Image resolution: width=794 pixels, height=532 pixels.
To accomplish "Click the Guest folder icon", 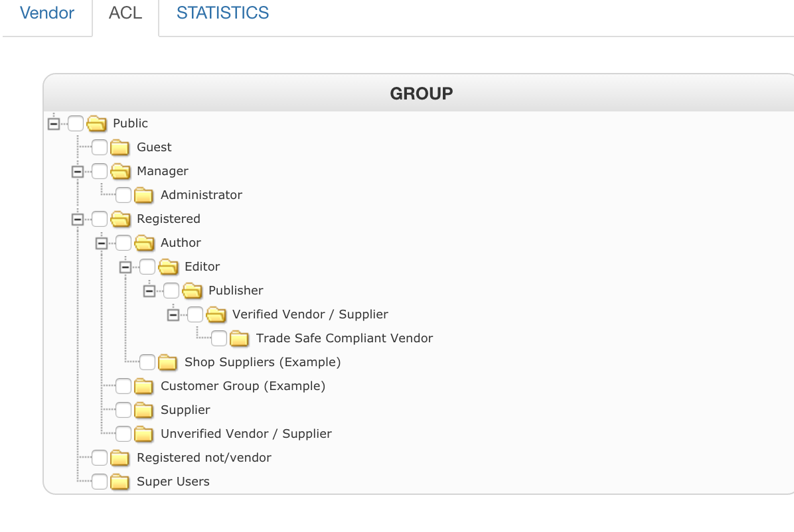I will point(120,147).
